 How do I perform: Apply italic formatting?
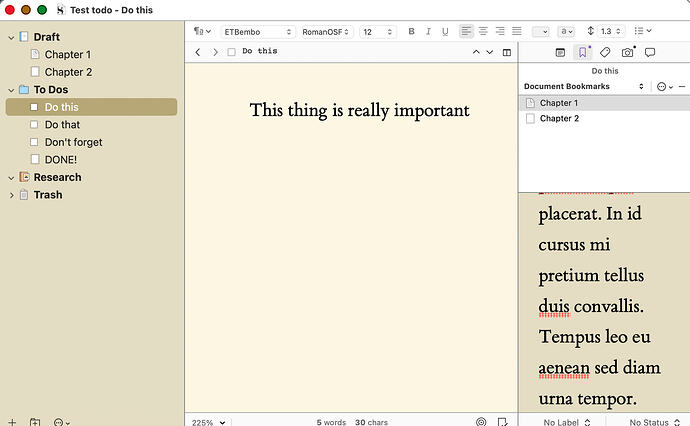pos(428,31)
